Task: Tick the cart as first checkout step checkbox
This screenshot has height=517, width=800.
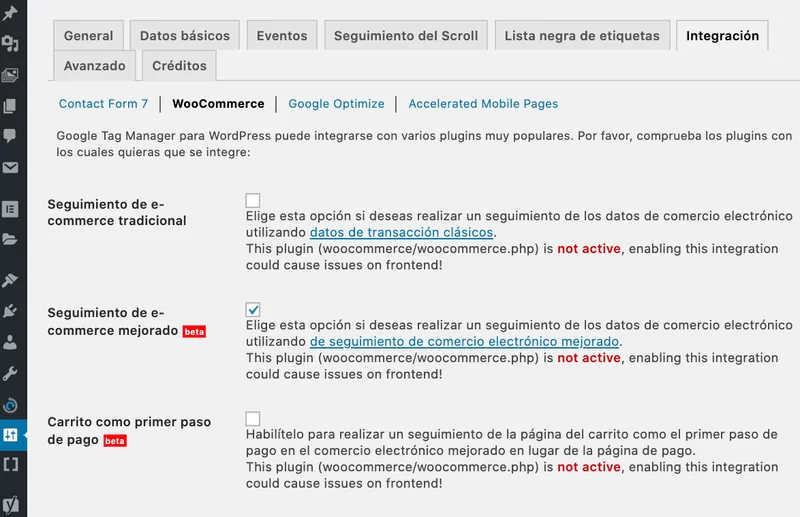Action: coord(253,418)
